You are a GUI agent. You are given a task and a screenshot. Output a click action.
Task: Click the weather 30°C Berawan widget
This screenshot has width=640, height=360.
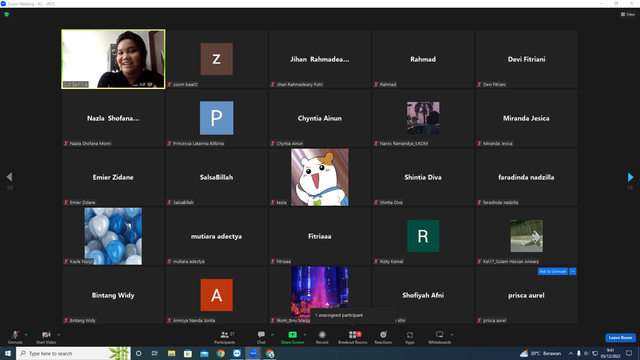[540, 353]
